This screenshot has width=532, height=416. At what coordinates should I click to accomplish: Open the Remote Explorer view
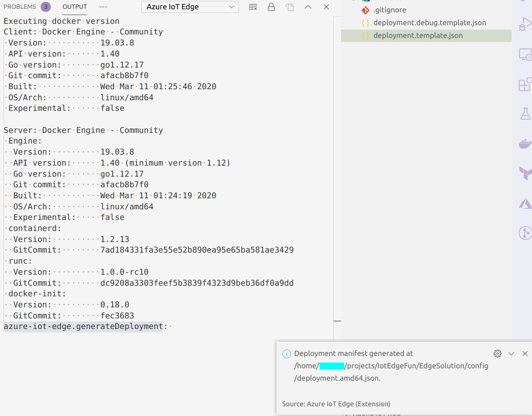pyautogui.click(x=525, y=54)
